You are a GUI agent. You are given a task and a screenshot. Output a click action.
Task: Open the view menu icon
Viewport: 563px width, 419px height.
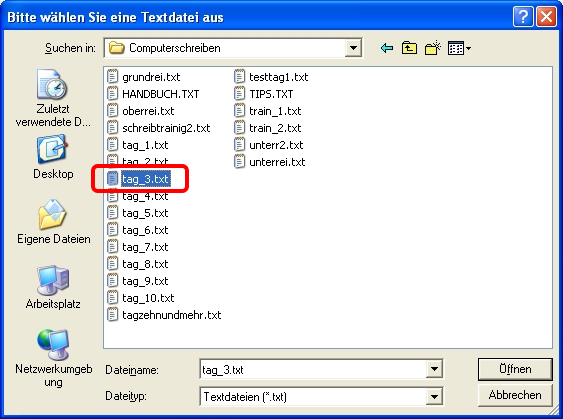[x=459, y=48]
